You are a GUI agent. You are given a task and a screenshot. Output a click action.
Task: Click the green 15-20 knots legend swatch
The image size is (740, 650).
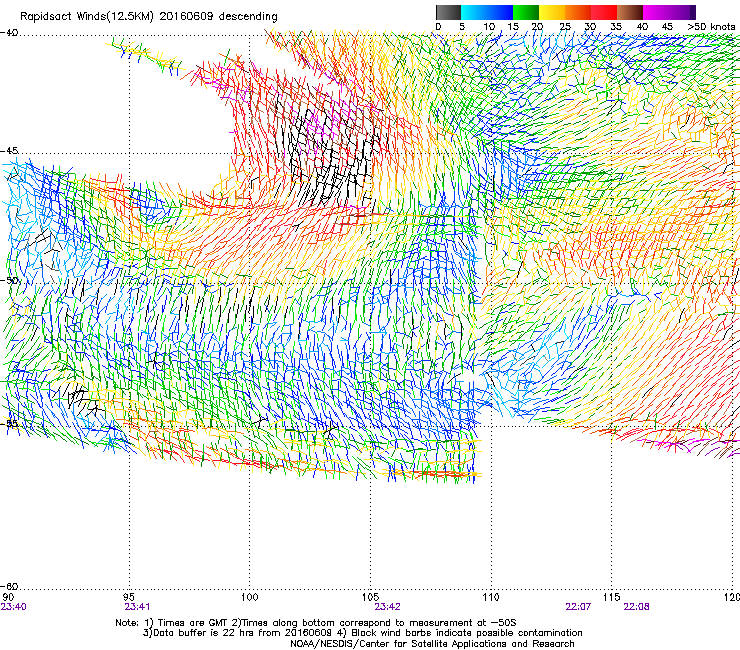click(x=526, y=12)
